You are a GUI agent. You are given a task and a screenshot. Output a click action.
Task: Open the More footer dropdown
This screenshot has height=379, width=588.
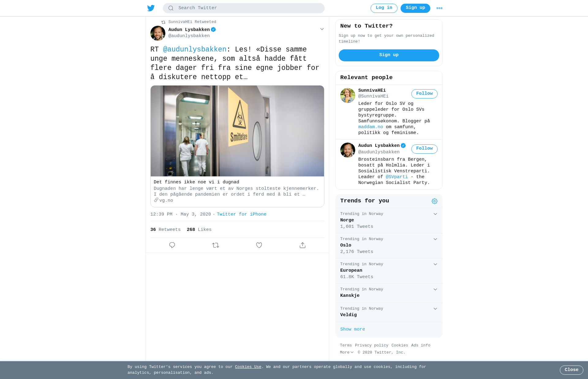(x=347, y=353)
